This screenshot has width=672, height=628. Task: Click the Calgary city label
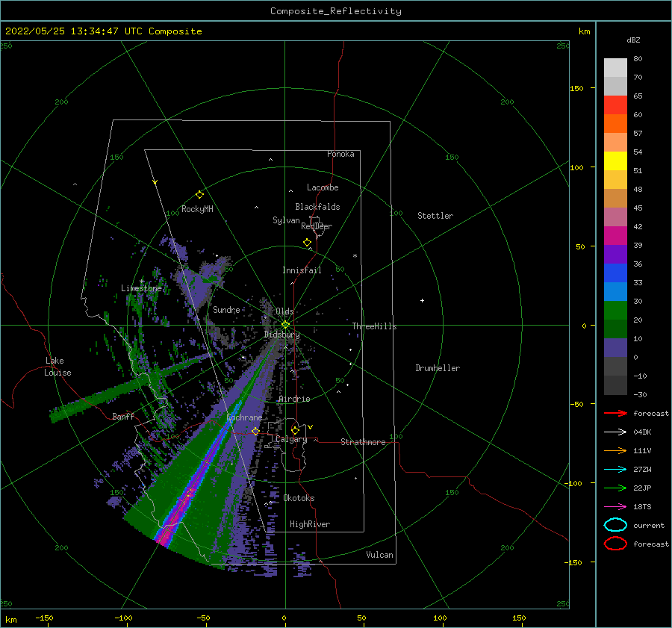tap(291, 439)
